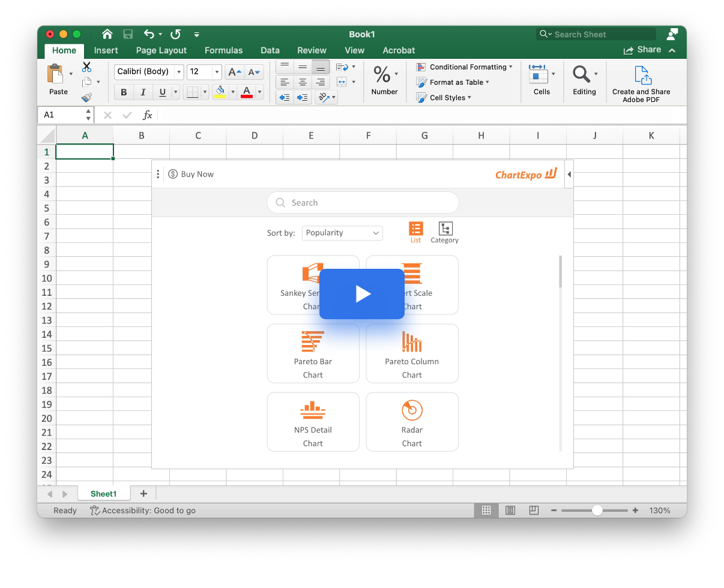Select the Radar Chart card
Image resolution: width=724 pixels, height=588 pixels.
pyautogui.click(x=412, y=422)
